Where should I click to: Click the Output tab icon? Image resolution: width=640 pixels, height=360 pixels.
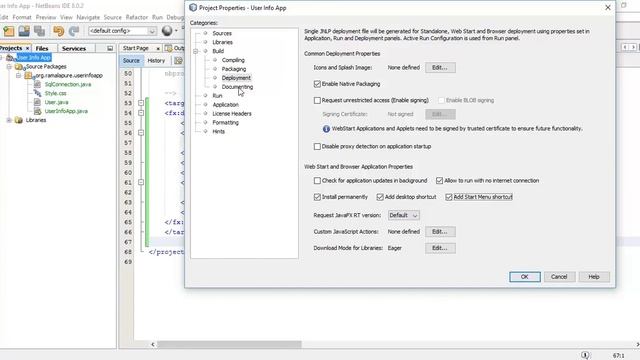(169, 48)
